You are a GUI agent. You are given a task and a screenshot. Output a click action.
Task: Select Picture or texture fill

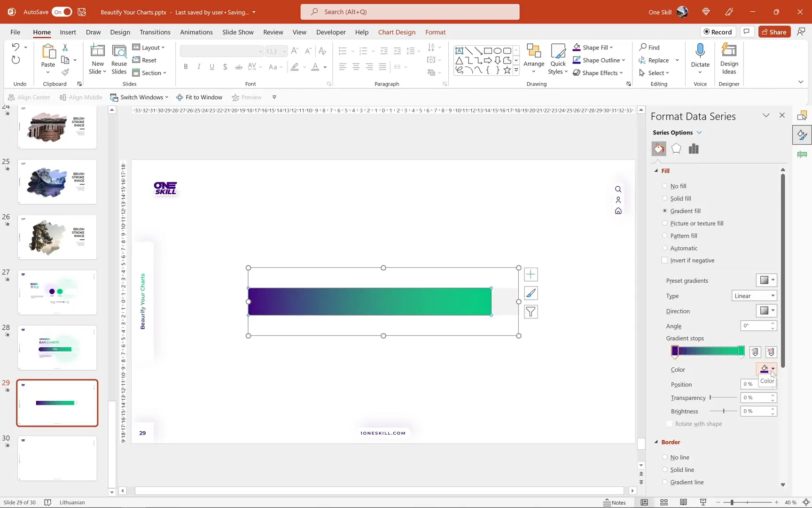coord(693,223)
